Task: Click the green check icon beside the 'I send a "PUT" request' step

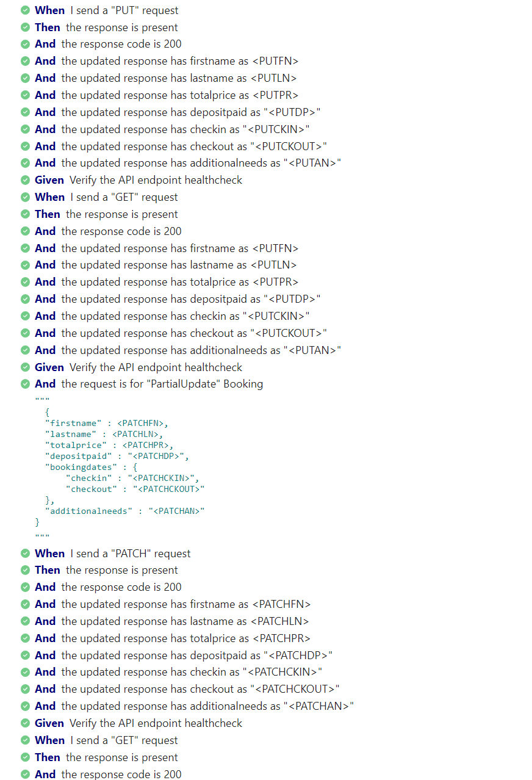Action: tap(25, 10)
